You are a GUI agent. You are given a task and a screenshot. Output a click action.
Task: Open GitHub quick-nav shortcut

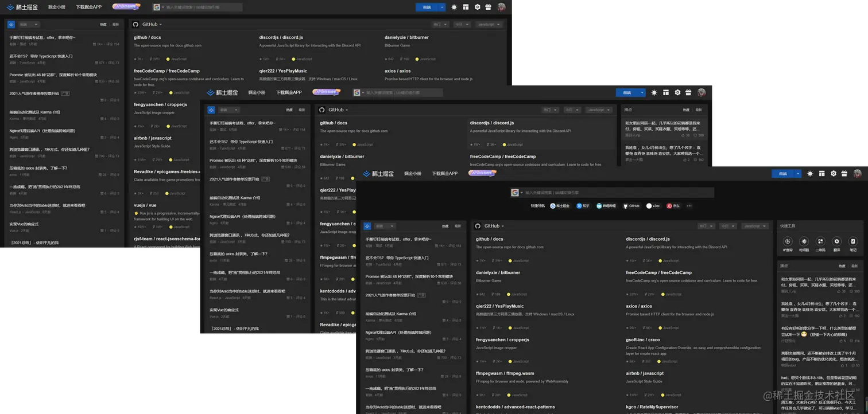[631, 205]
